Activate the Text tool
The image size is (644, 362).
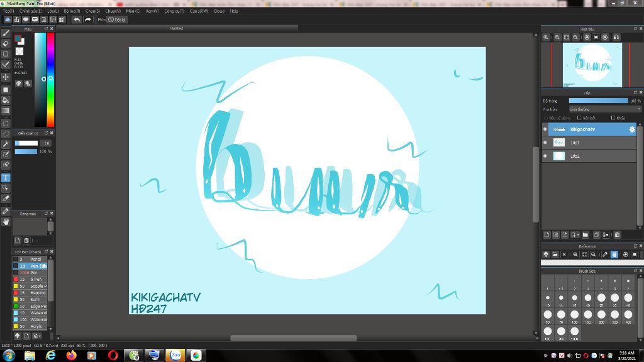pos(6,178)
